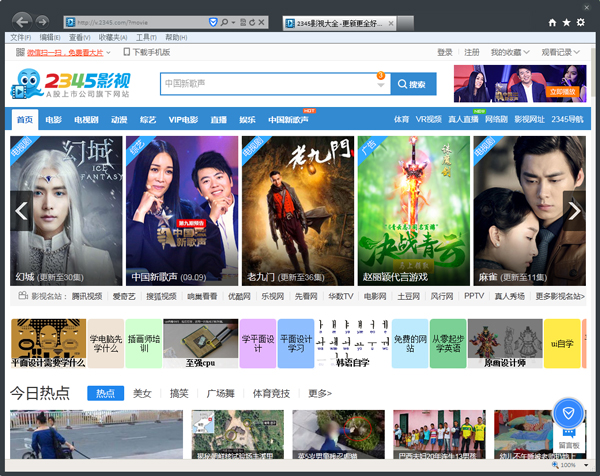Select the 首页 navigation tab
Viewport: 600px width, 476px height.
click(x=24, y=120)
